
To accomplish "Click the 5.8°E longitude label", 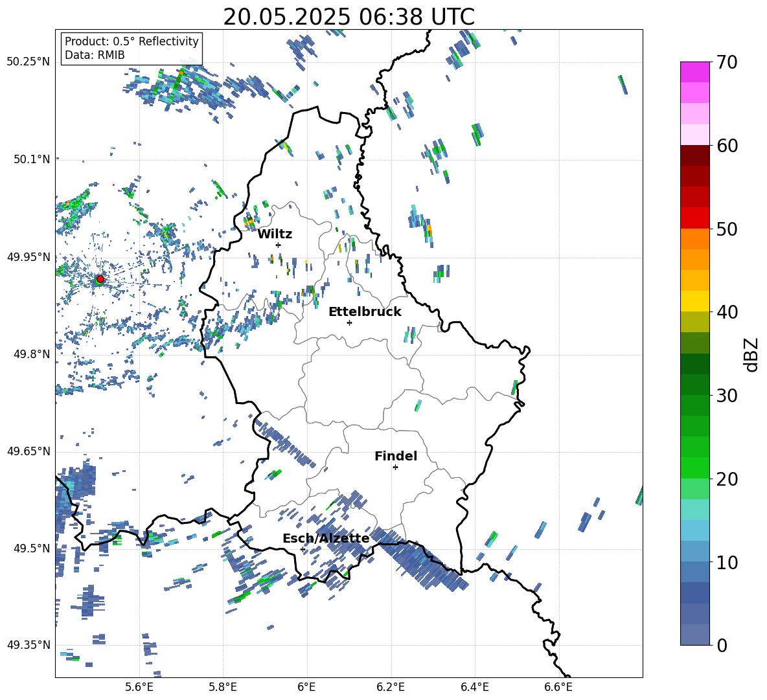I will 223,687.
